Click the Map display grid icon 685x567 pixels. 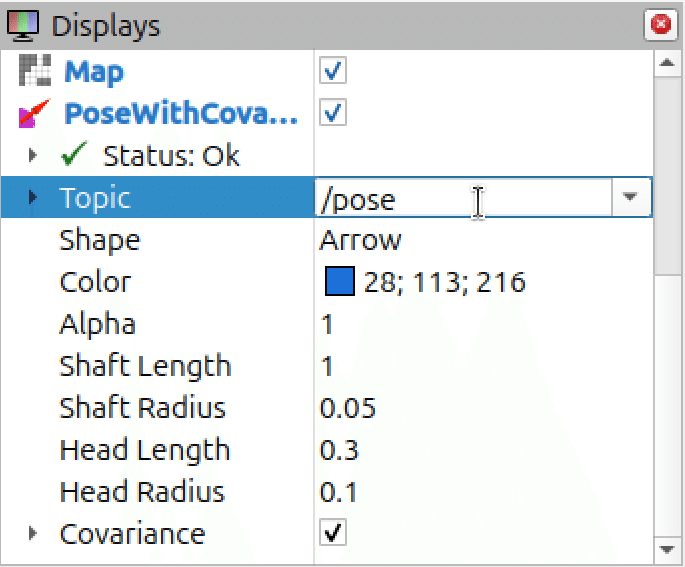(35, 73)
